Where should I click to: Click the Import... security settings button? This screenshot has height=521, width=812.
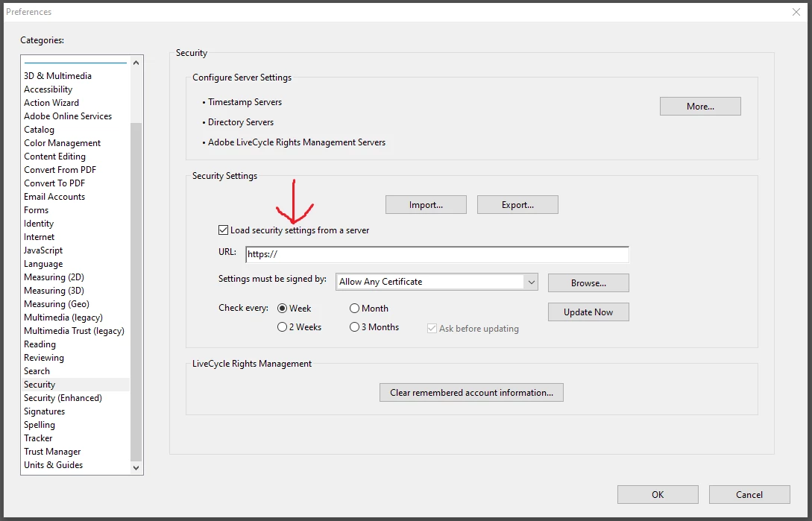426,204
